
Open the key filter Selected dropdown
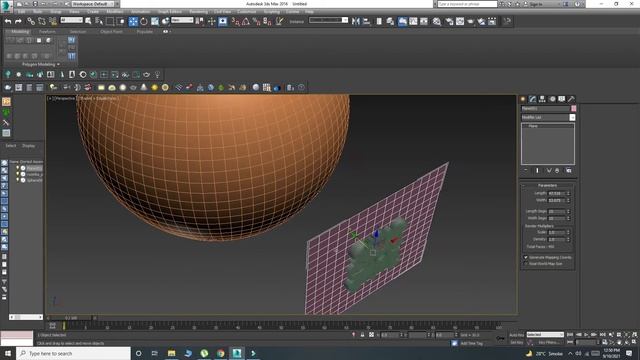point(545,335)
